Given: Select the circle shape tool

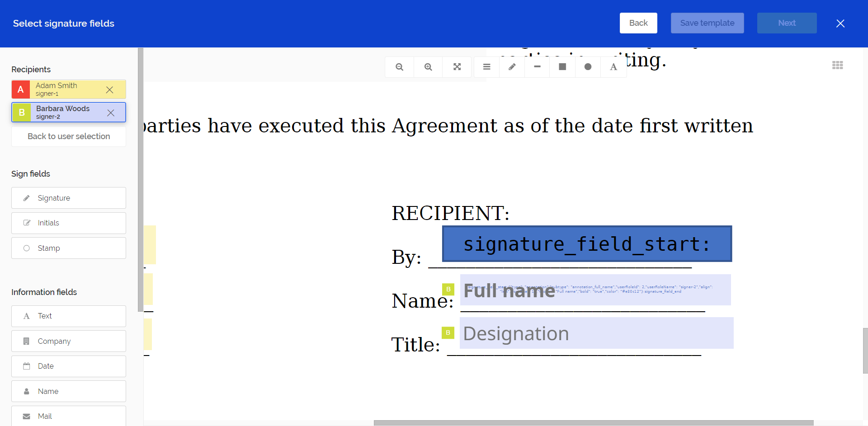Looking at the screenshot, I should [588, 67].
